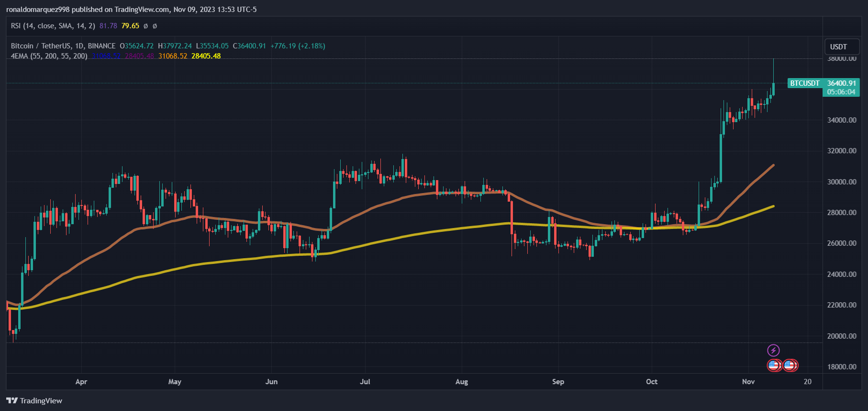
Task: Click the 26000.00 price axis label
Action: click(842, 243)
